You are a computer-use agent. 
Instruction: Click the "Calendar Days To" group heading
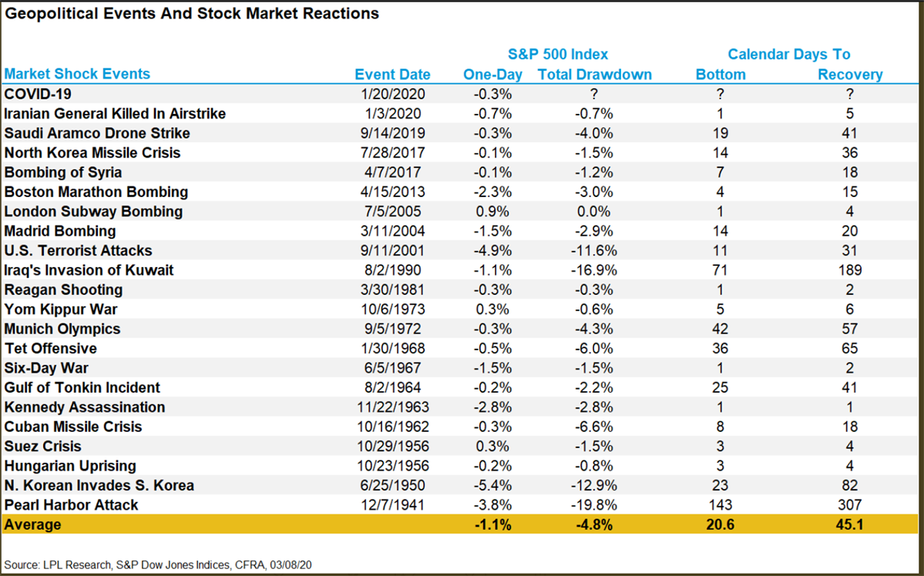789,54
